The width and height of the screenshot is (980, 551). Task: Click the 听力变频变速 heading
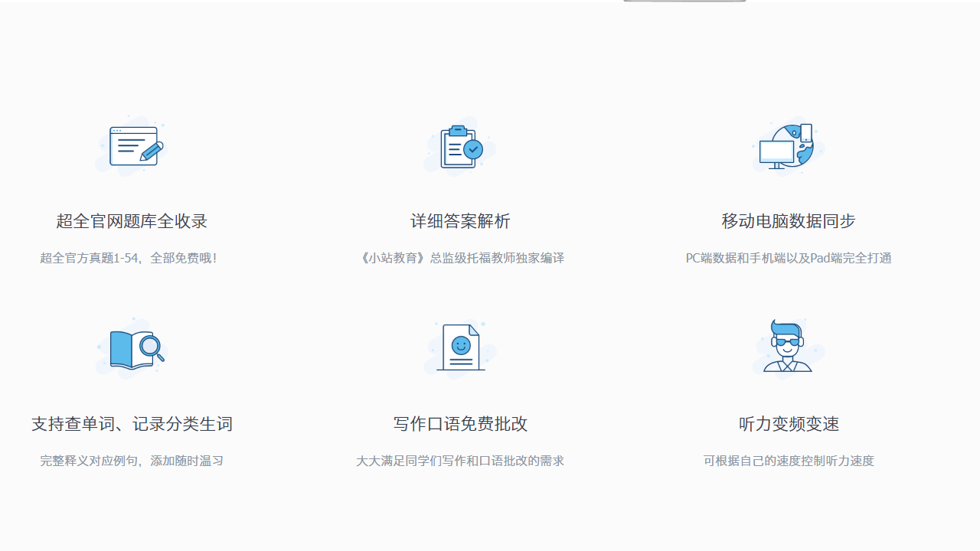tap(788, 424)
